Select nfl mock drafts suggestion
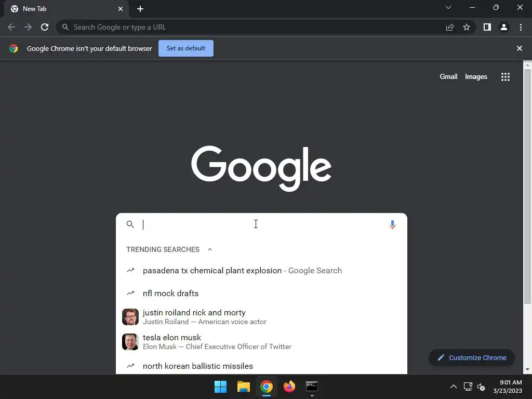Viewport: 532px width, 399px height. (x=261, y=293)
